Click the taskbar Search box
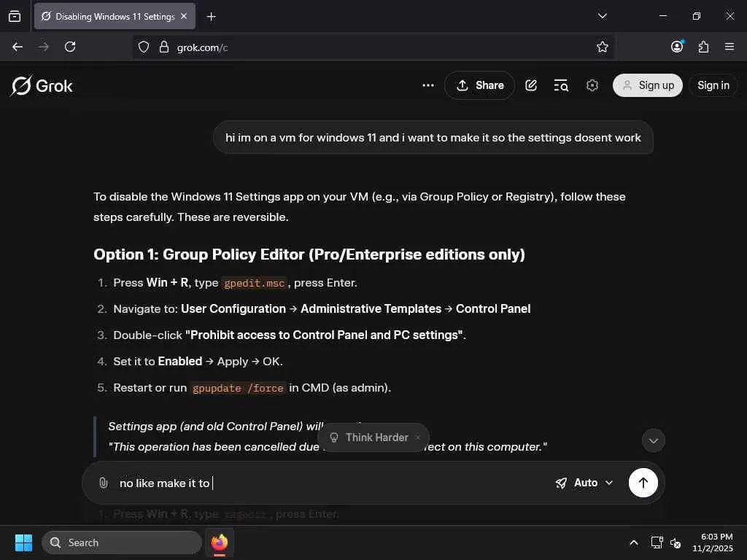Screen dimensions: 747x560 point(122,542)
